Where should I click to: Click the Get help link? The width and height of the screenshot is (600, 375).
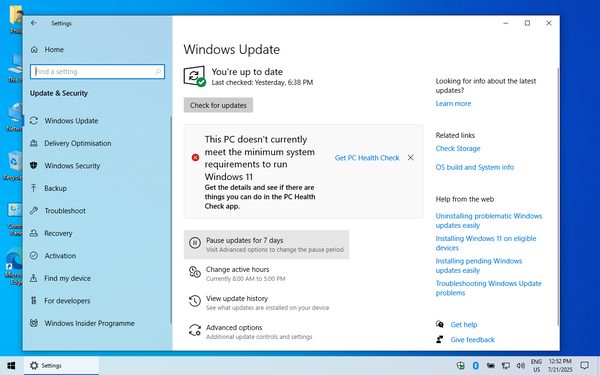coord(464,325)
